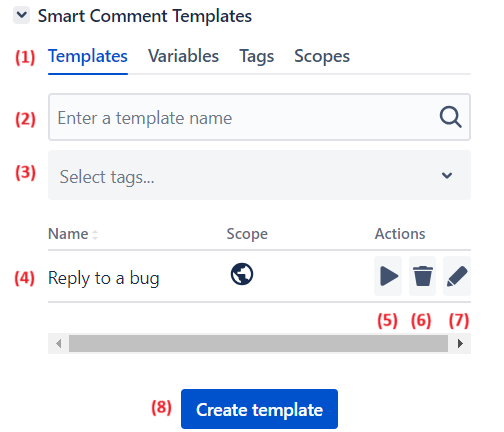This screenshot has width=504, height=432.
Task: Open the Select tags dropdown
Action: (259, 175)
